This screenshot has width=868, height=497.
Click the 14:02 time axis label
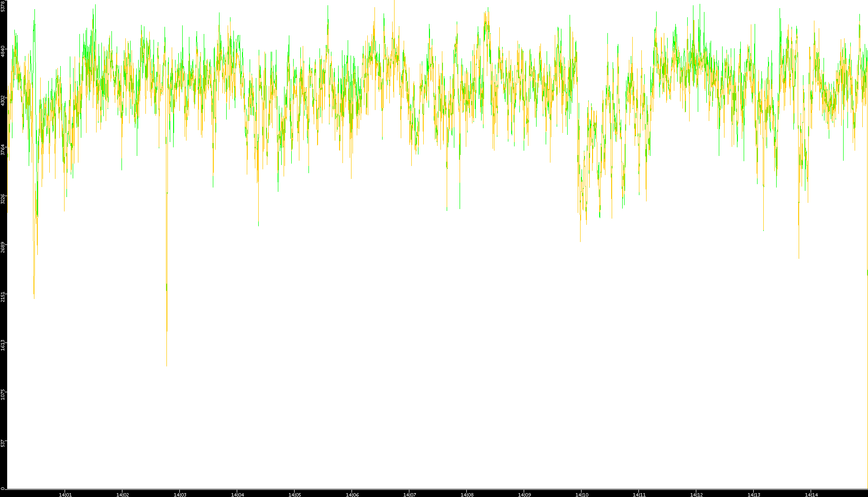122,495
